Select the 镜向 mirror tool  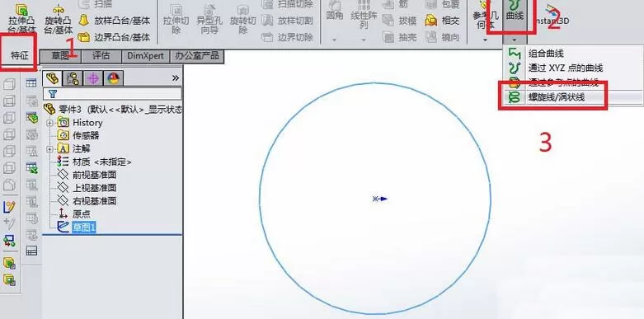442,37
